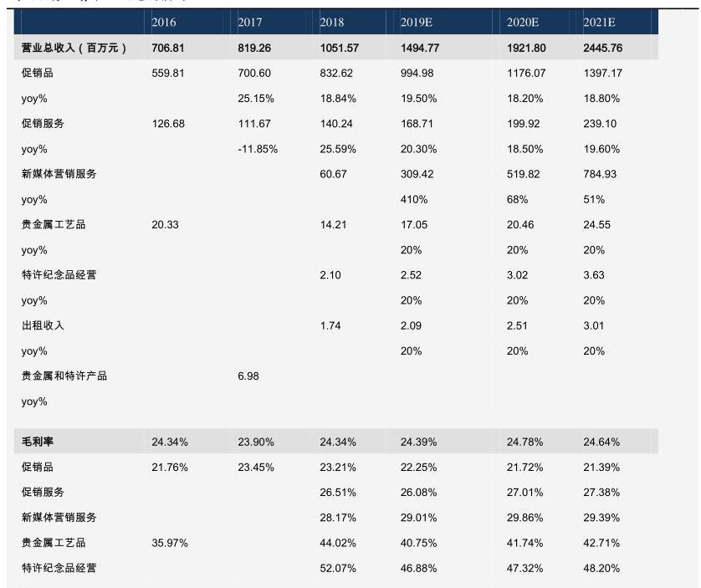Select the 48.20% cell in 2021E column

[601, 568]
